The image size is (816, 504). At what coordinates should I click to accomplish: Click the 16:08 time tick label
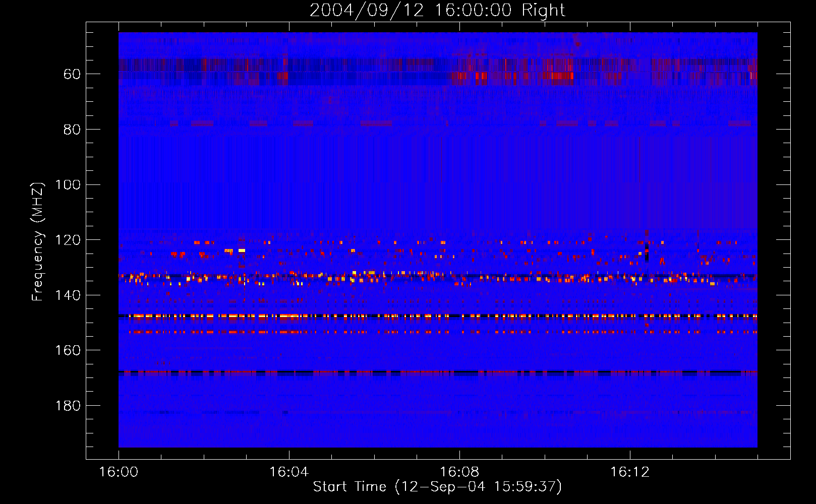click(x=459, y=472)
